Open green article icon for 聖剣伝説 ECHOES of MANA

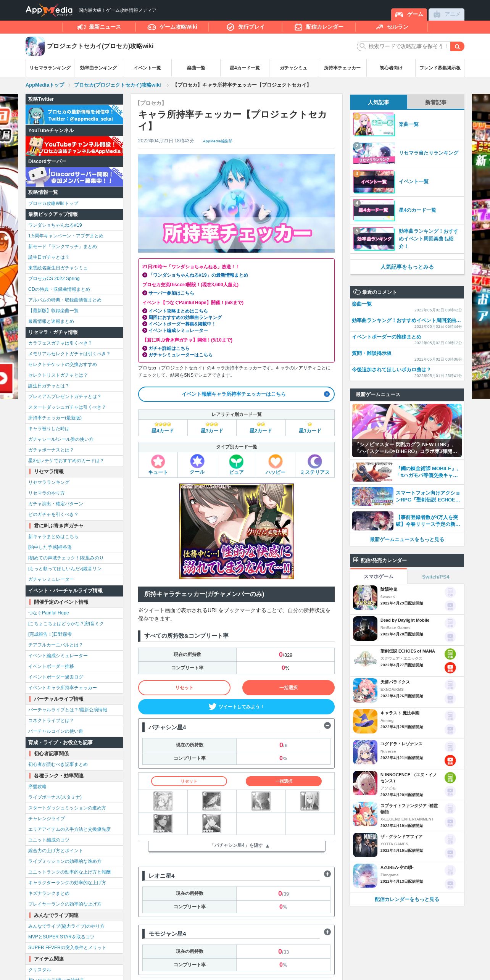click(x=450, y=654)
